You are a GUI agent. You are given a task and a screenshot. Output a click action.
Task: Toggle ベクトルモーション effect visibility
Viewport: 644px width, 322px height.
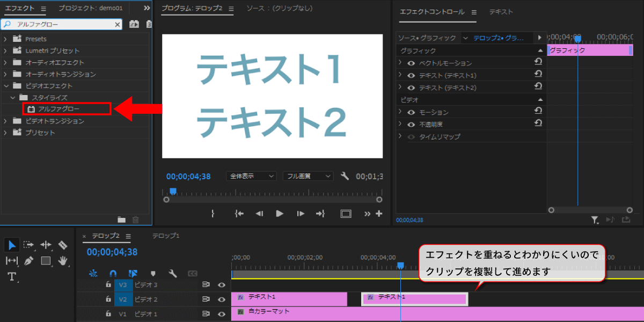(x=411, y=63)
